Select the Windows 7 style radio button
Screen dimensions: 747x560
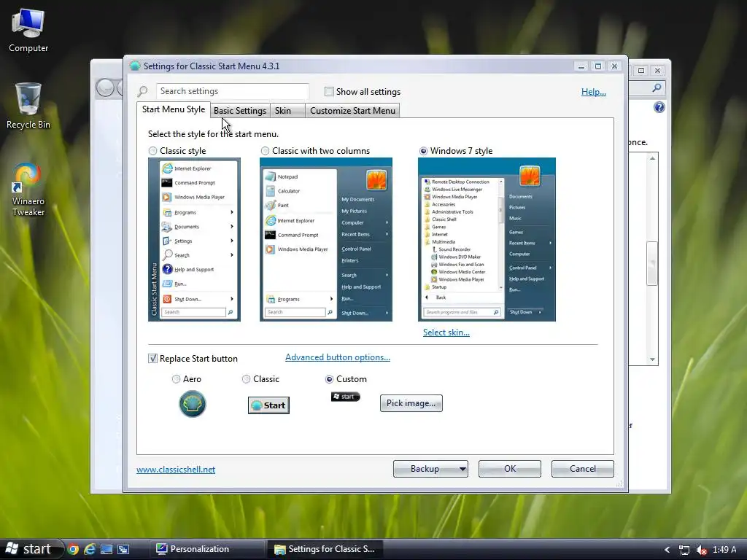coord(423,151)
